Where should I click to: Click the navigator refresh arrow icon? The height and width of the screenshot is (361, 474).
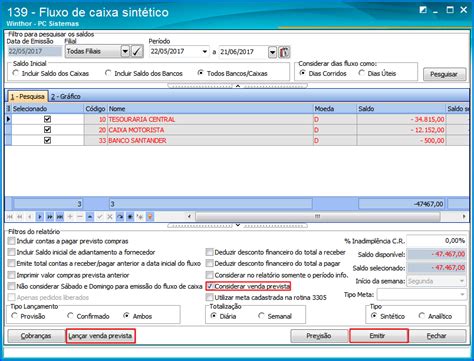pyautogui.click(x=120, y=217)
